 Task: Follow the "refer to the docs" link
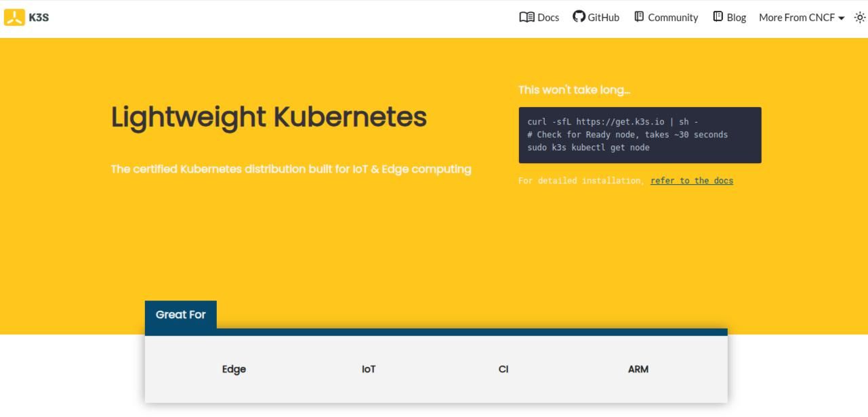692,181
